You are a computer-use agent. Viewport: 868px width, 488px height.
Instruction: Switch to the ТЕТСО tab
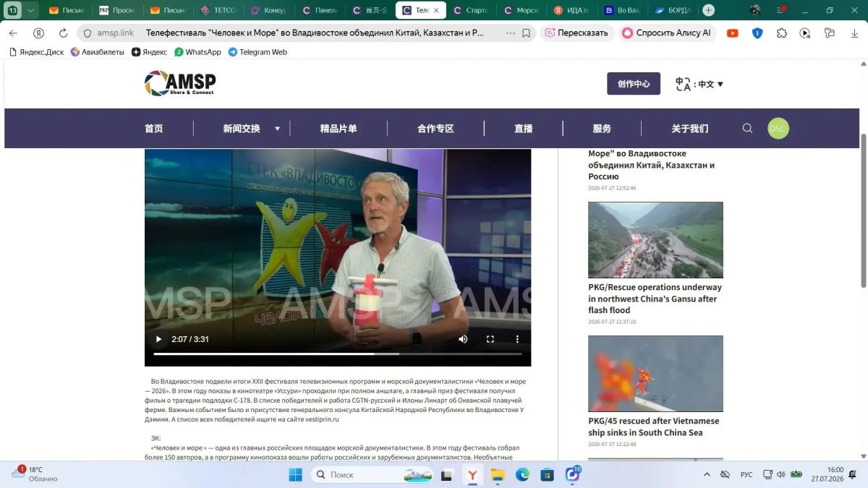pos(218,10)
